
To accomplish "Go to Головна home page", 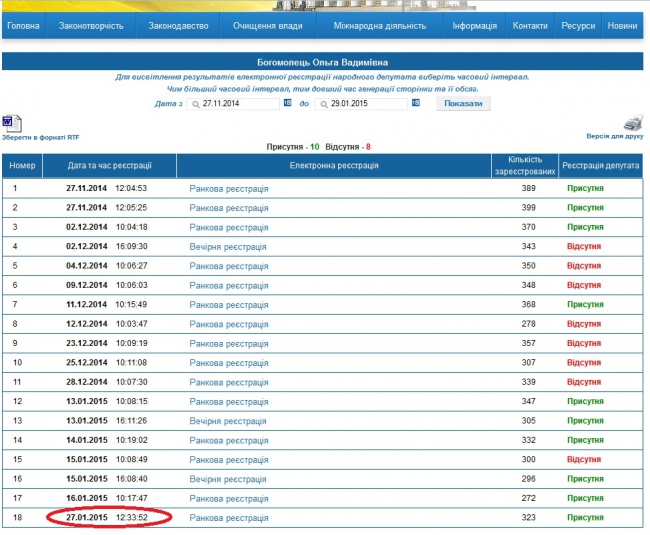I will (22, 25).
